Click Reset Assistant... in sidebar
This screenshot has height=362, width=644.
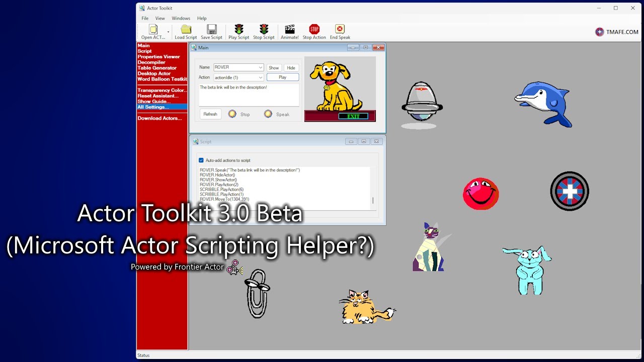coord(158,96)
